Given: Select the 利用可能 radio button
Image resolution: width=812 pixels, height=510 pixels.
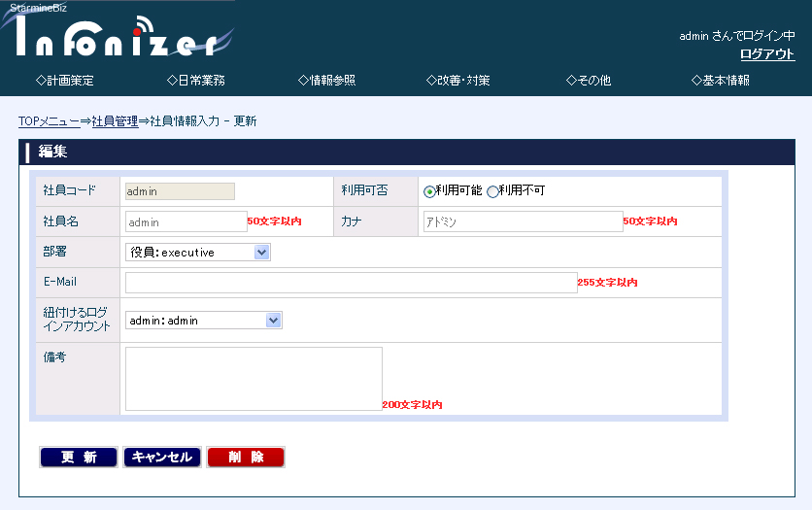Looking at the screenshot, I should click(429, 191).
